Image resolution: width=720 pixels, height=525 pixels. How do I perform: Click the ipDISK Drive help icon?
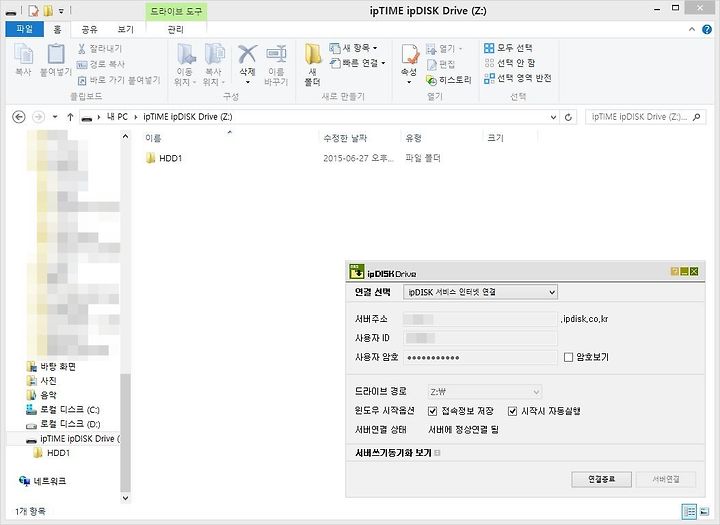[675, 271]
